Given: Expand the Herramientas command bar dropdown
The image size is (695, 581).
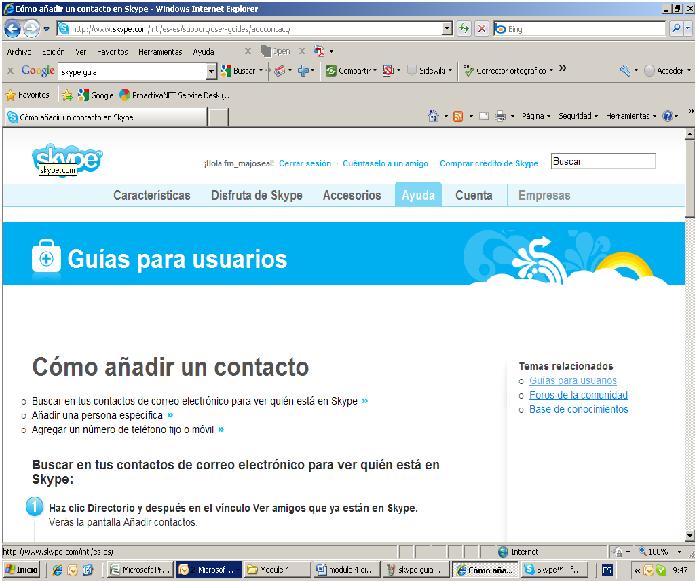Looking at the screenshot, I should pos(631,116).
